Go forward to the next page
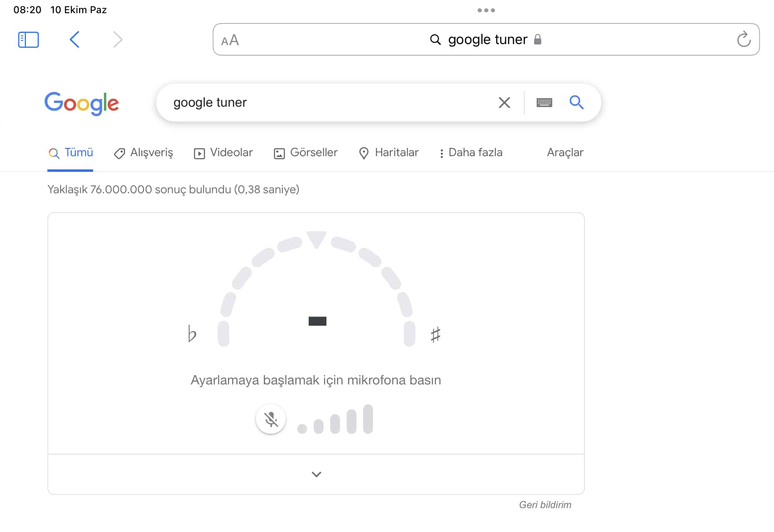The width and height of the screenshot is (774, 532). [118, 40]
